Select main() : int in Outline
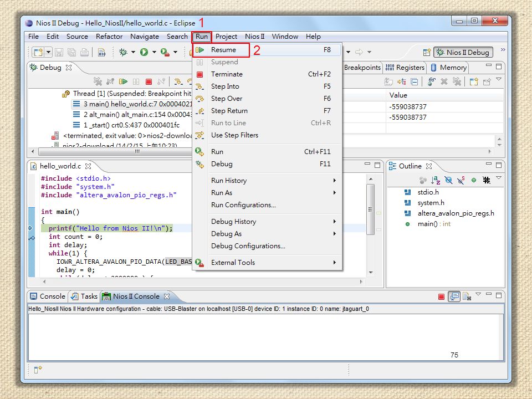Viewport: 532px width, 399px height. 434,224
